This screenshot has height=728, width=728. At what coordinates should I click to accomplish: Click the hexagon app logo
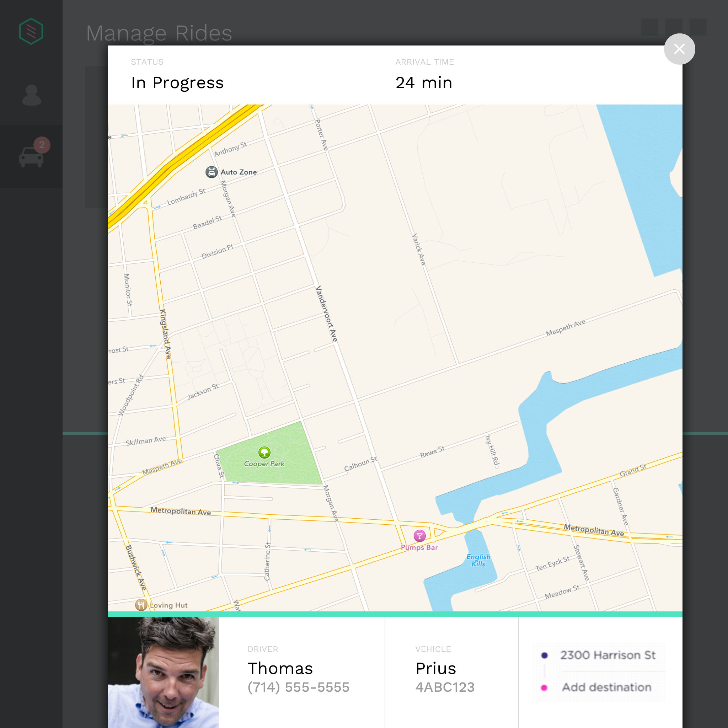(31, 31)
